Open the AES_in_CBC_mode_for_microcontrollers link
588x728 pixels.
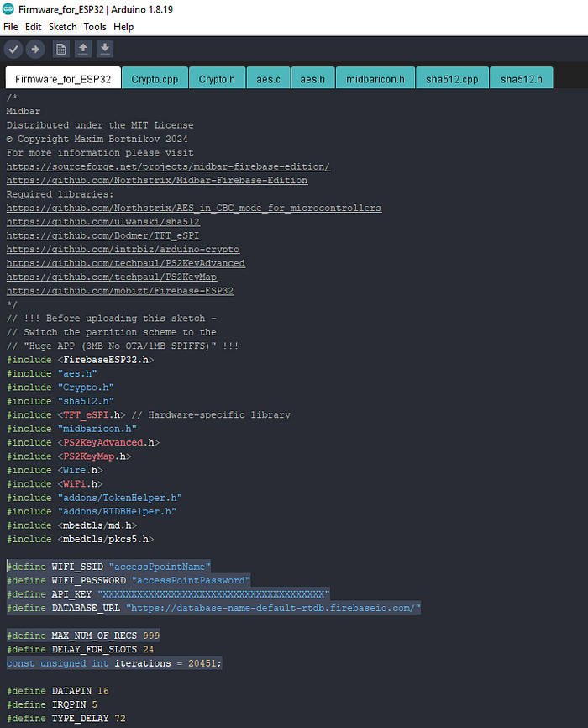pyautogui.click(x=194, y=208)
